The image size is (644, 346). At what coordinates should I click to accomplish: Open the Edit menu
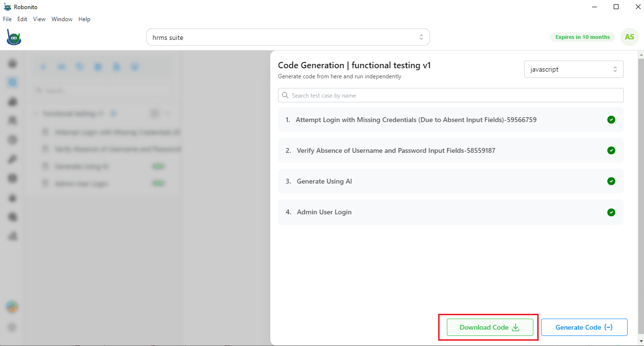point(22,19)
